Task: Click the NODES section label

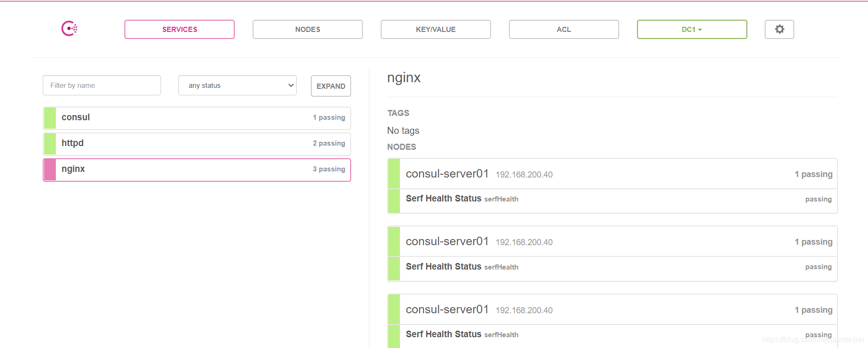Action: point(401,147)
